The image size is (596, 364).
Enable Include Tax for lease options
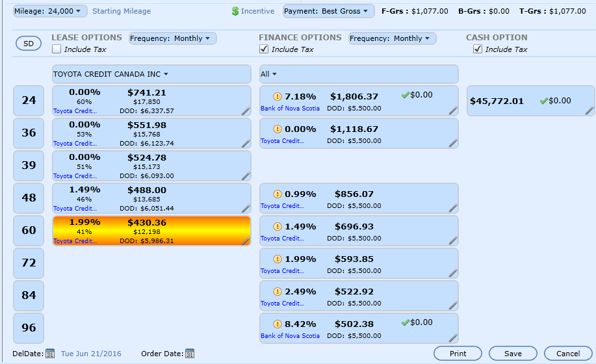click(x=57, y=49)
